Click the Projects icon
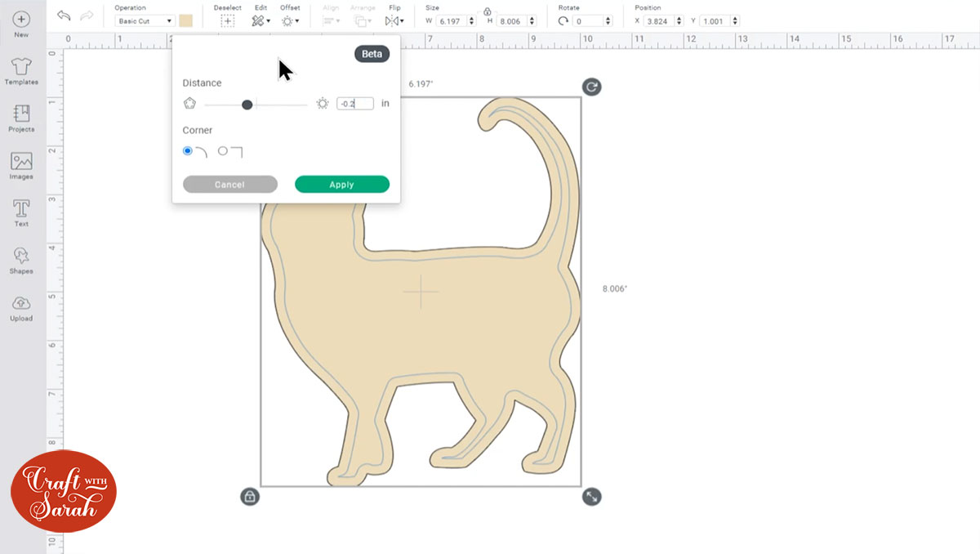Screen dimensions: 980x554 click(20, 117)
